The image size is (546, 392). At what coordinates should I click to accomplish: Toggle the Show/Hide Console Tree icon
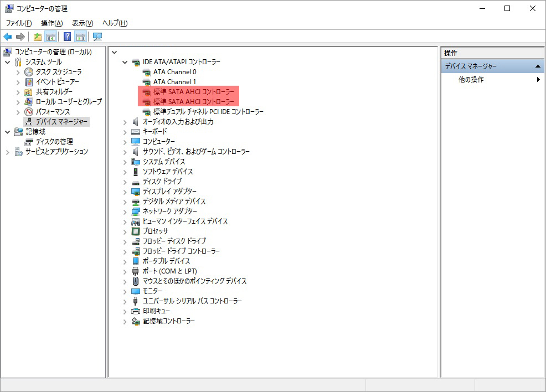tap(51, 37)
